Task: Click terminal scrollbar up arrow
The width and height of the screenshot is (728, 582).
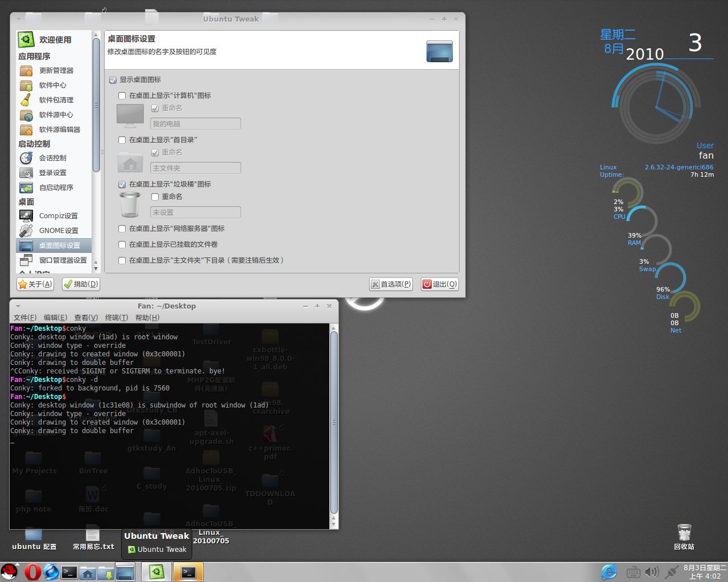Action: click(x=334, y=328)
